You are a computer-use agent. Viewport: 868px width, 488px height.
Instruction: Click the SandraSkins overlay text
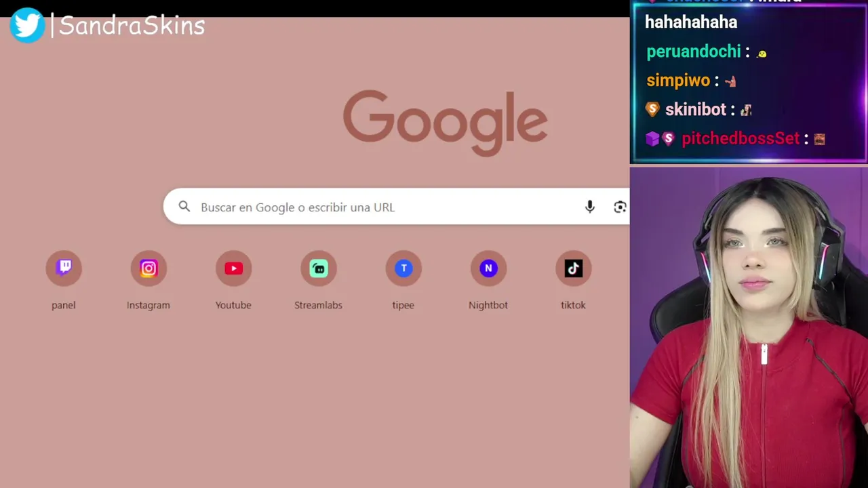(x=132, y=26)
